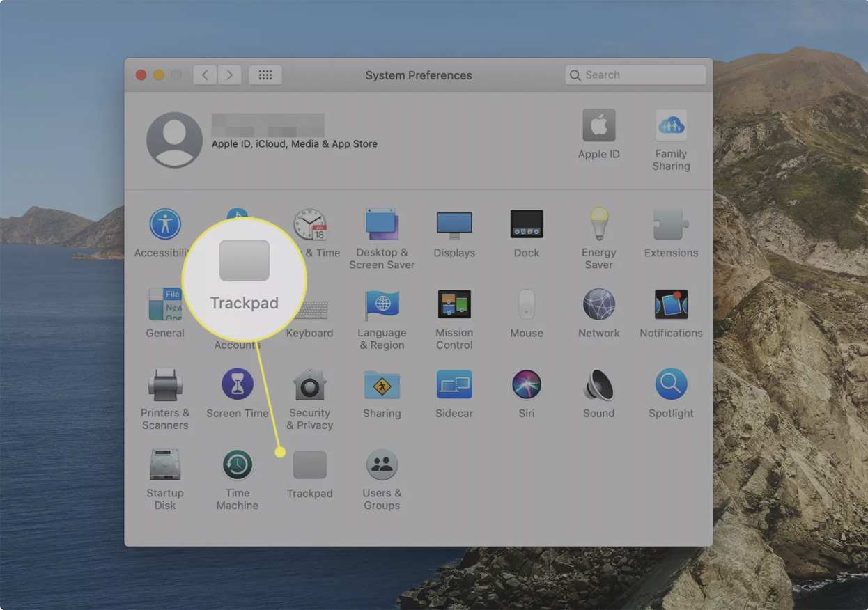Open the Dock preferences pane
The image size is (868, 610).
tap(527, 225)
